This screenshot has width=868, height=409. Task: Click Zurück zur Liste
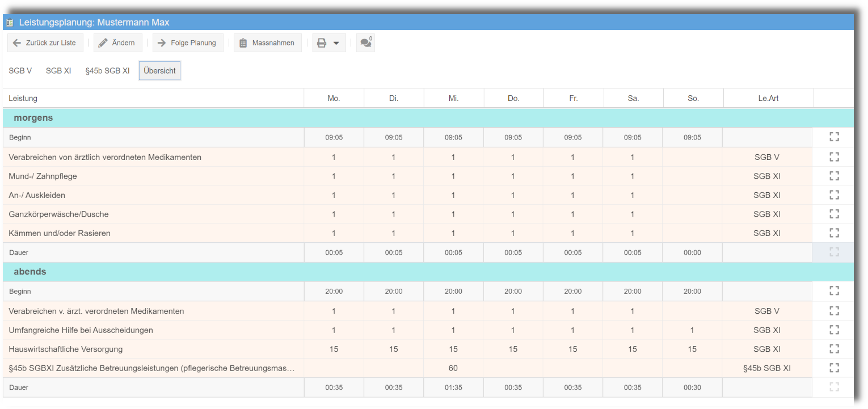[x=45, y=43]
